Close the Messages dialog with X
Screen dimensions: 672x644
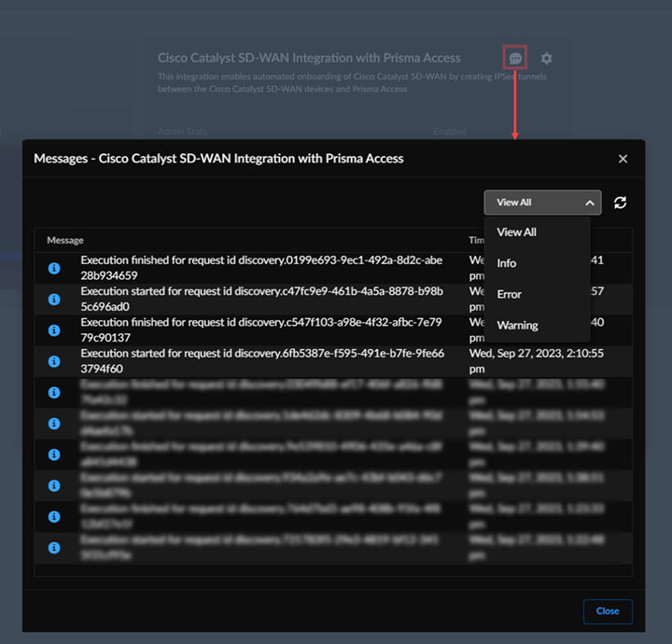623,159
